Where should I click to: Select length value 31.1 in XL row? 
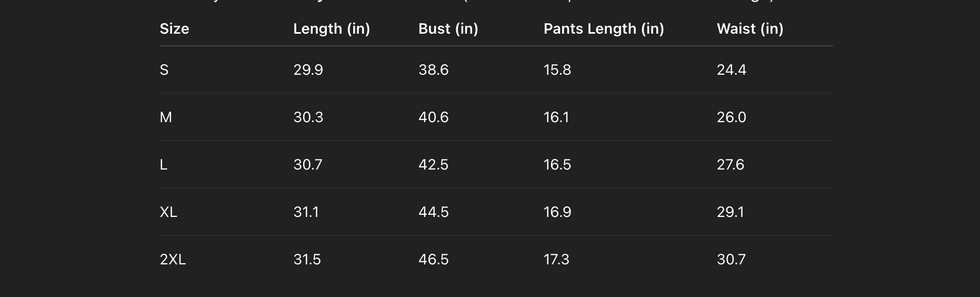[x=306, y=212]
